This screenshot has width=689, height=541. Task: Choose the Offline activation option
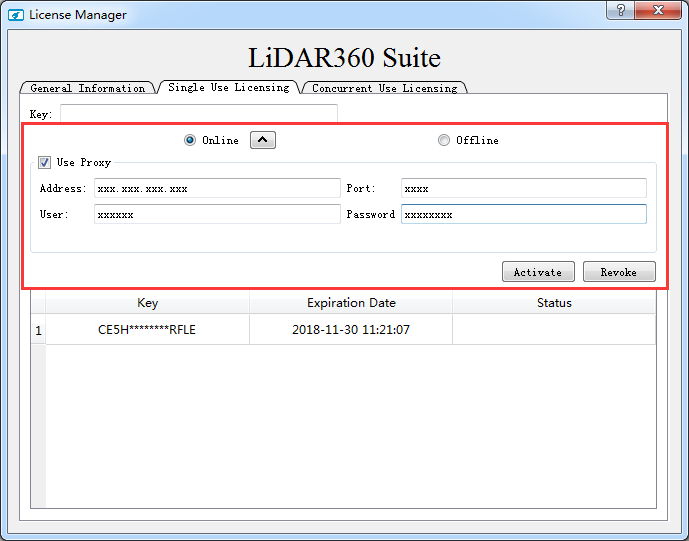coord(444,141)
